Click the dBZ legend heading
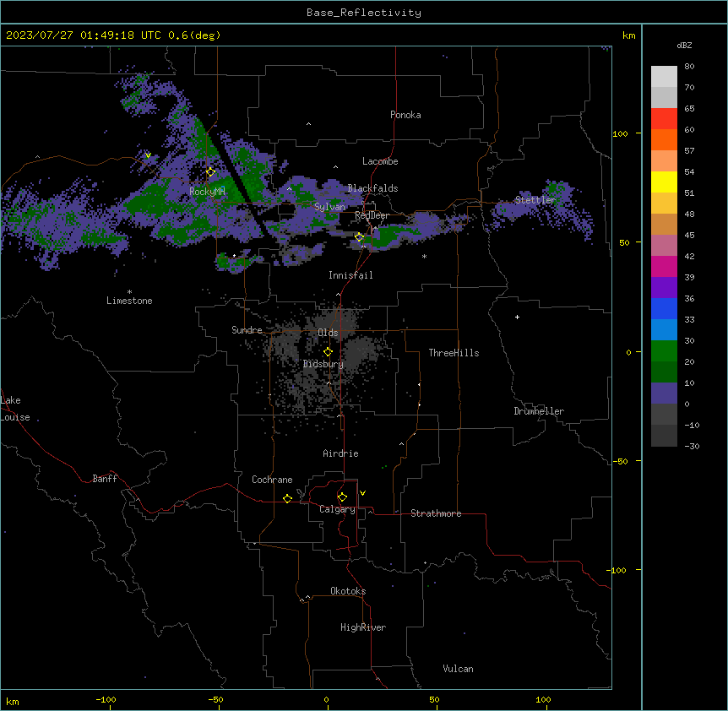The width and height of the screenshot is (728, 711). pos(684,45)
